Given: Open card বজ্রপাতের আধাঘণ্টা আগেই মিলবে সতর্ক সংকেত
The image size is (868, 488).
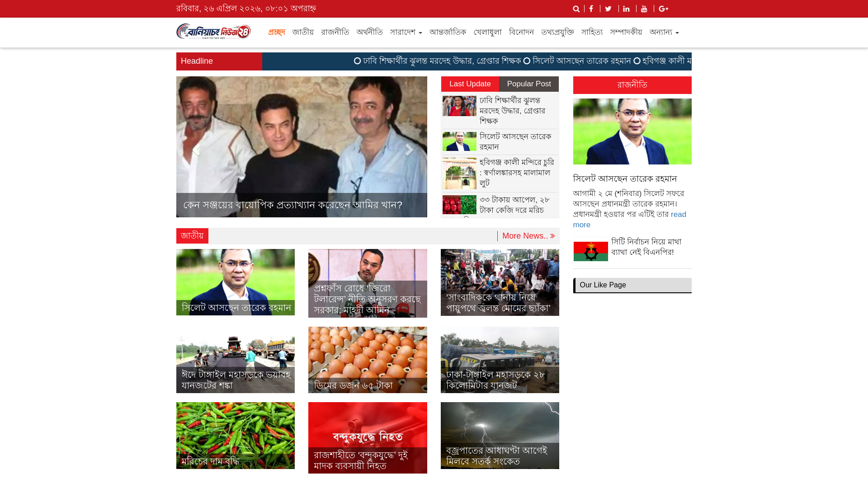Looking at the screenshot, I should pyautogui.click(x=500, y=436).
